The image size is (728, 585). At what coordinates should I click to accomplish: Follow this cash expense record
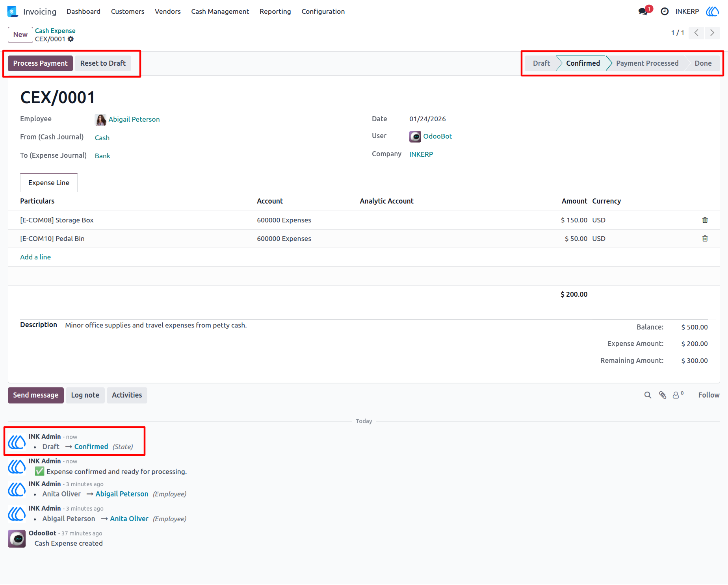709,395
